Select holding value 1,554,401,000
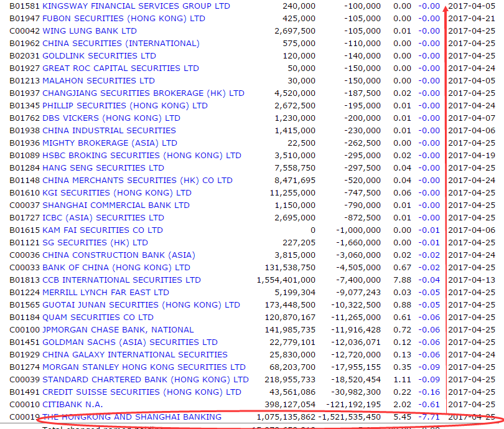Viewport: 504px width, 429px height. click(x=286, y=280)
